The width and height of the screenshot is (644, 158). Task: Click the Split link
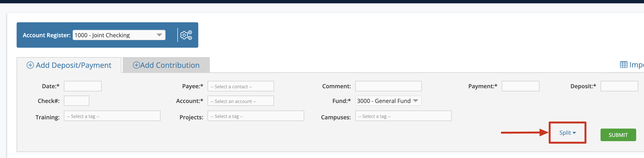point(565,133)
